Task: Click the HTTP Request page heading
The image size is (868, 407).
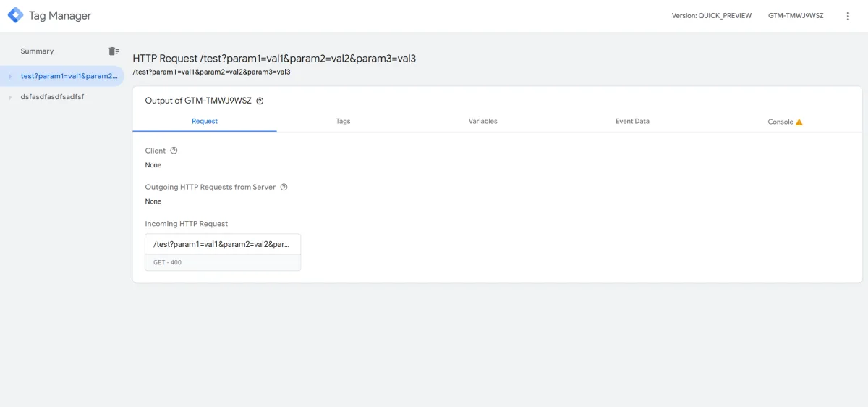Action: click(274, 59)
